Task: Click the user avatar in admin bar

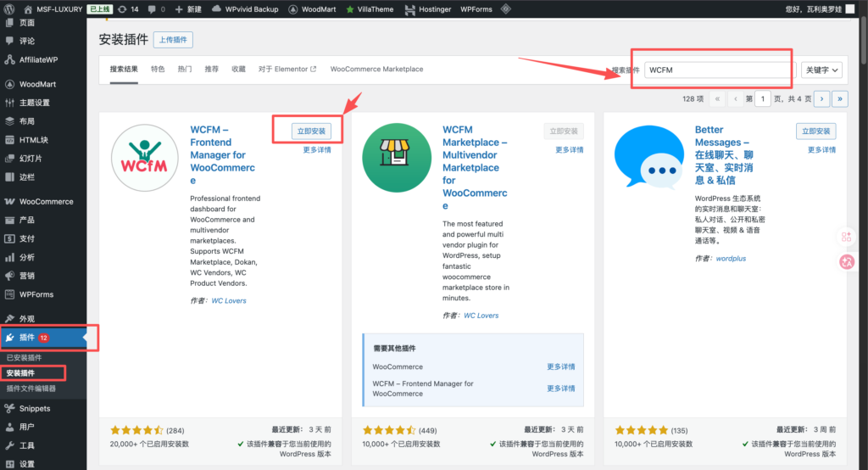Action: point(850,8)
